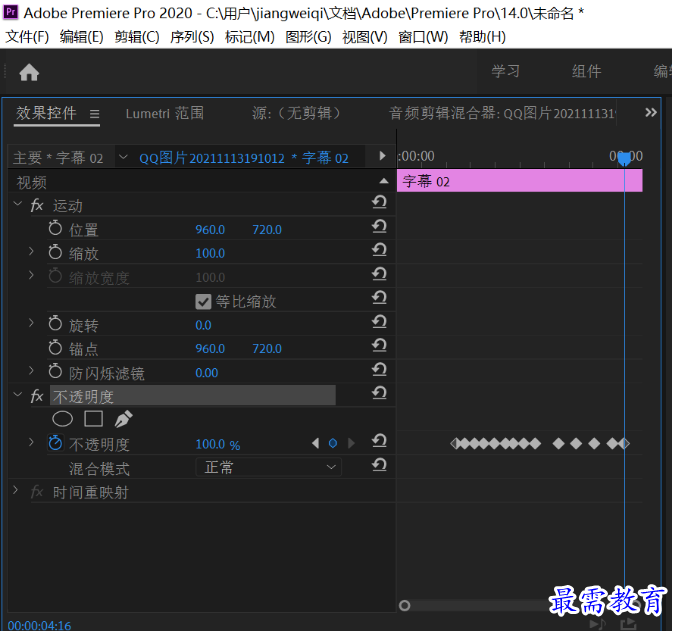Reset the Anchor Point (锚点) parameter
Screen dimensions: 673x632
[379, 345]
